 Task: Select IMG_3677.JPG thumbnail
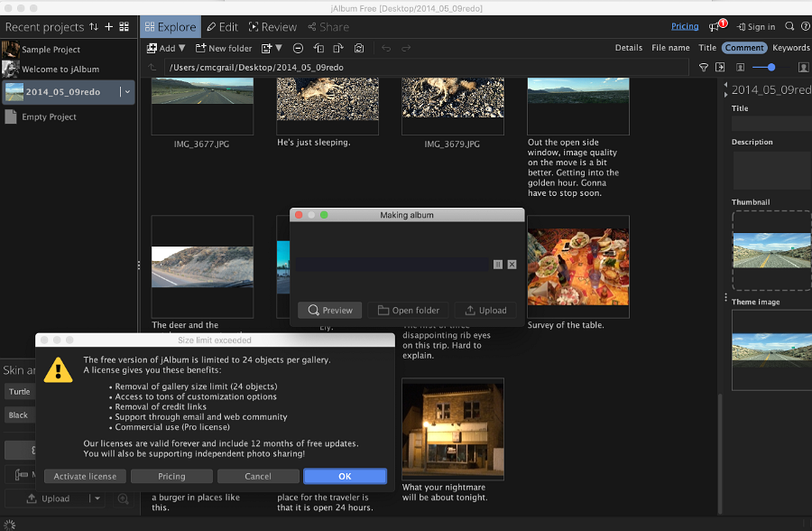coord(202,107)
